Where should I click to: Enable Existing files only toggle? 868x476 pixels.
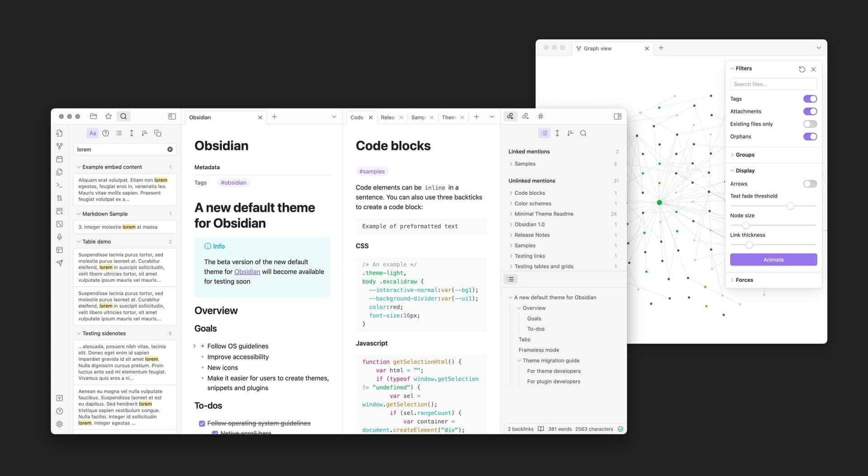[810, 124]
